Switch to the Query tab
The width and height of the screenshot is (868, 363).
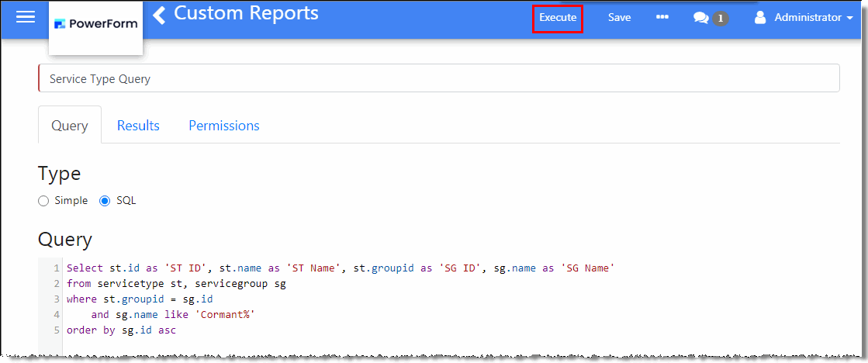pos(70,126)
